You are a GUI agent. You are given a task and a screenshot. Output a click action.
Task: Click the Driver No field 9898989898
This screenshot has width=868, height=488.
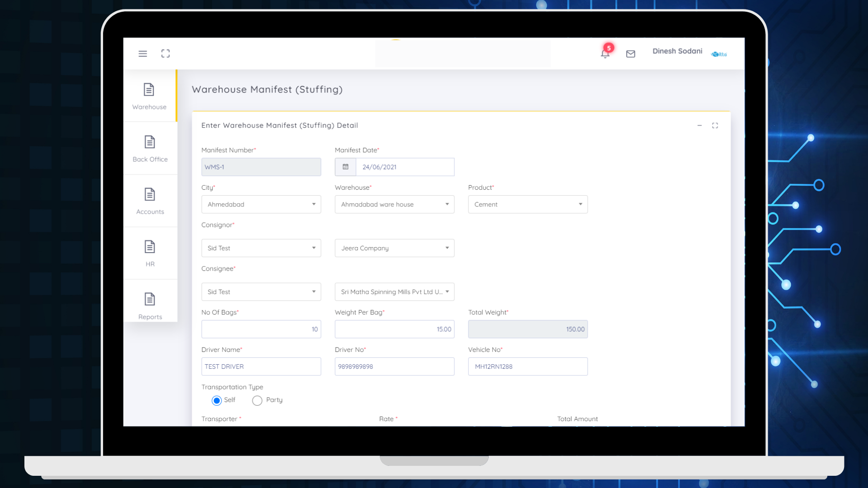click(x=395, y=366)
